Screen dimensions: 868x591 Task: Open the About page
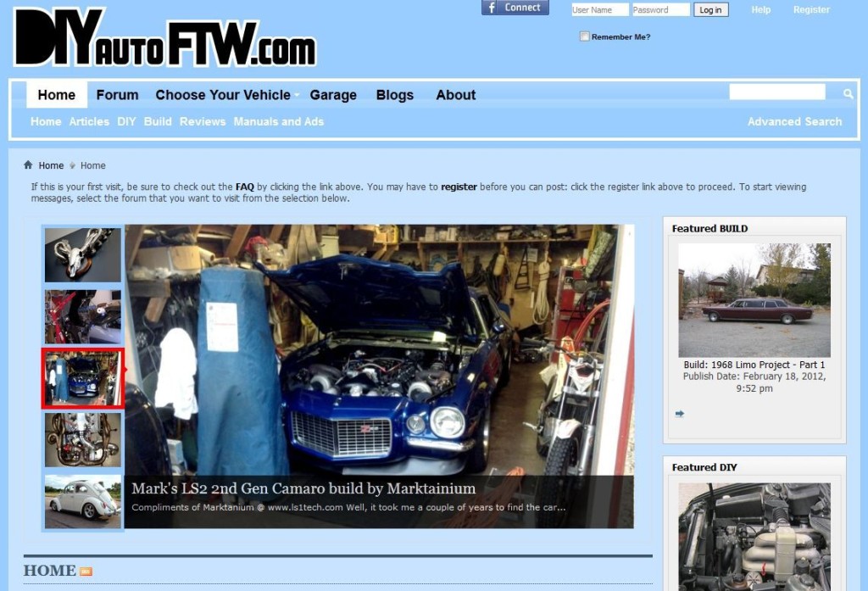click(455, 95)
